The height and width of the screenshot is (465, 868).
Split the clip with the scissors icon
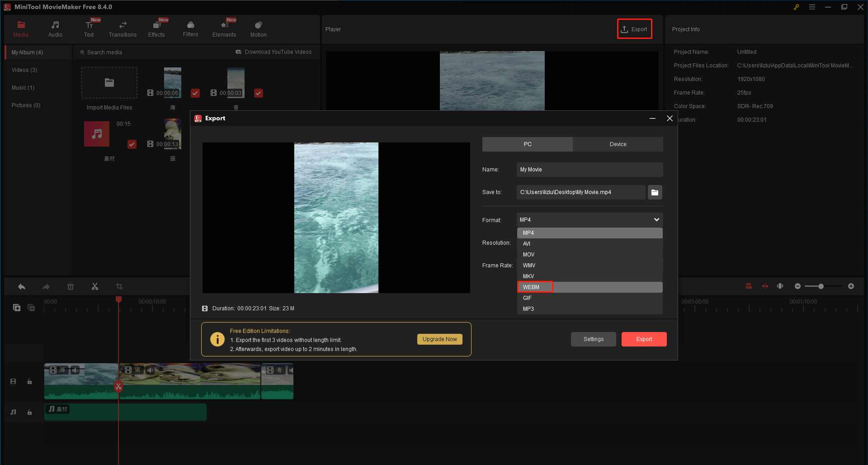95,286
